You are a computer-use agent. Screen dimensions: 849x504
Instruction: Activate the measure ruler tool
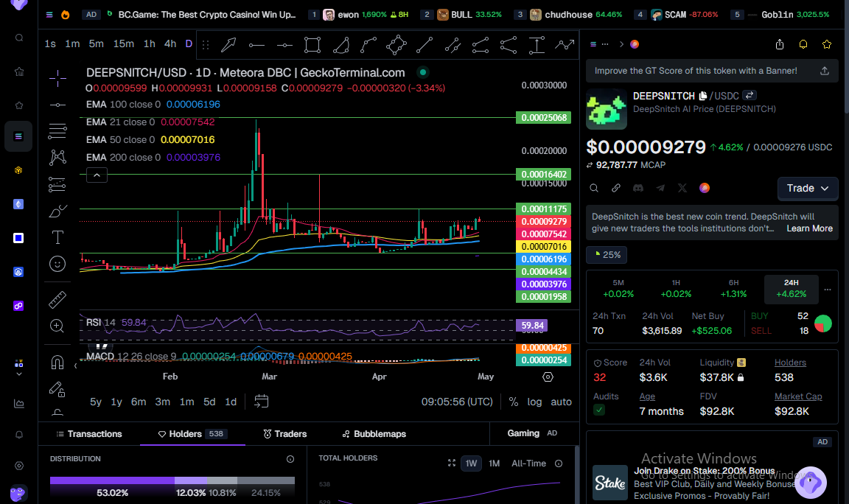tap(57, 299)
